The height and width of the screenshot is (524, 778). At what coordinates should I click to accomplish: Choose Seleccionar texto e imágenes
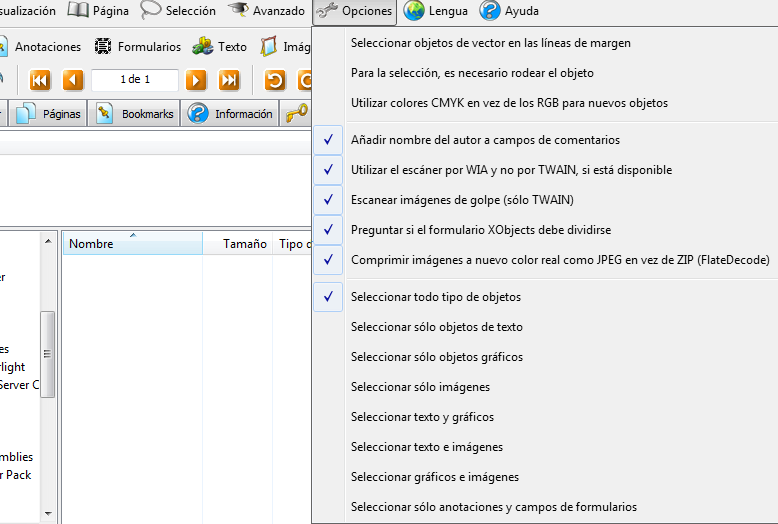point(545,447)
